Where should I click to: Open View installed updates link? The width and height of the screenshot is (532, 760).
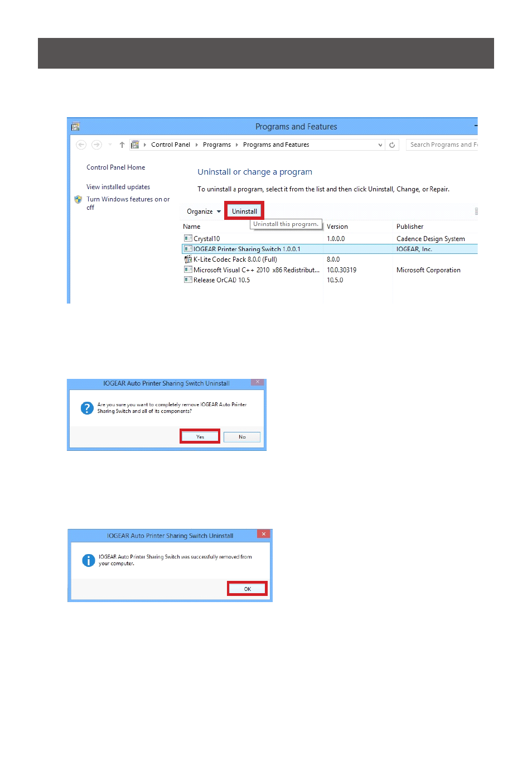(x=118, y=187)
